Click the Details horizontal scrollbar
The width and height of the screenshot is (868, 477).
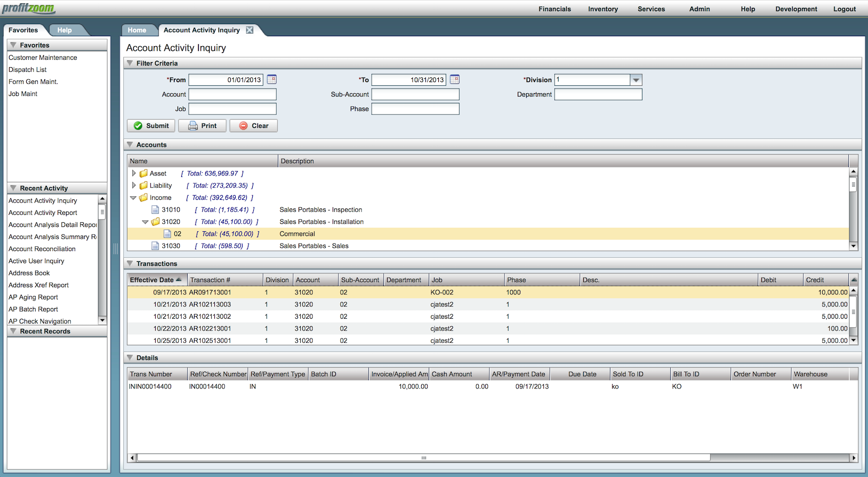click(x=423, y=458)
